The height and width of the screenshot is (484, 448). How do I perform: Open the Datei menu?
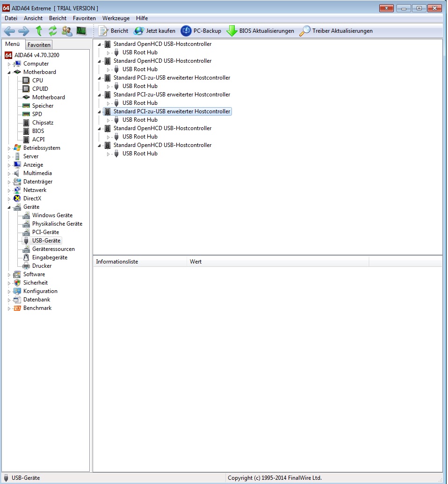pyautogui.click(x=11, y=18)
